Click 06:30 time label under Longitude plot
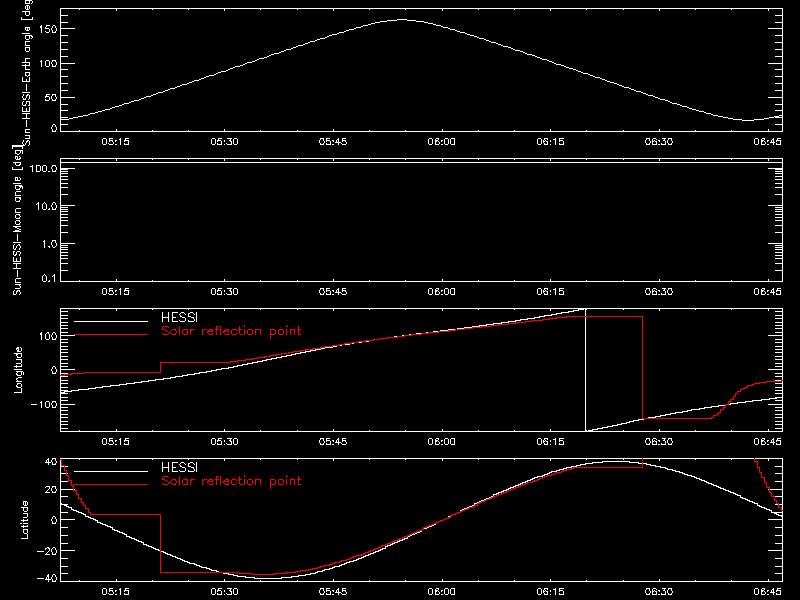Image resolution: width=800 pixels, height=600 pixels. coord(659,442)
